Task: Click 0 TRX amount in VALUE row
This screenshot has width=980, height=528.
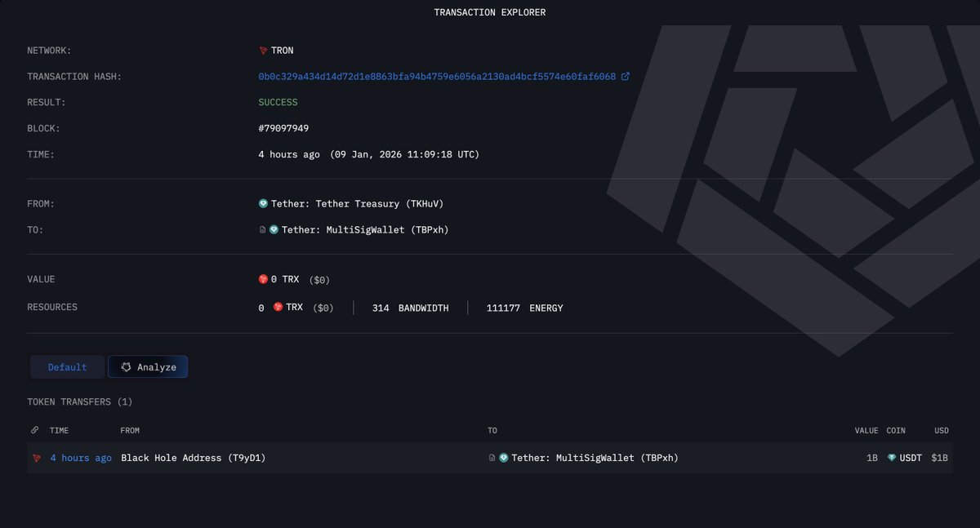Action: 284,279
